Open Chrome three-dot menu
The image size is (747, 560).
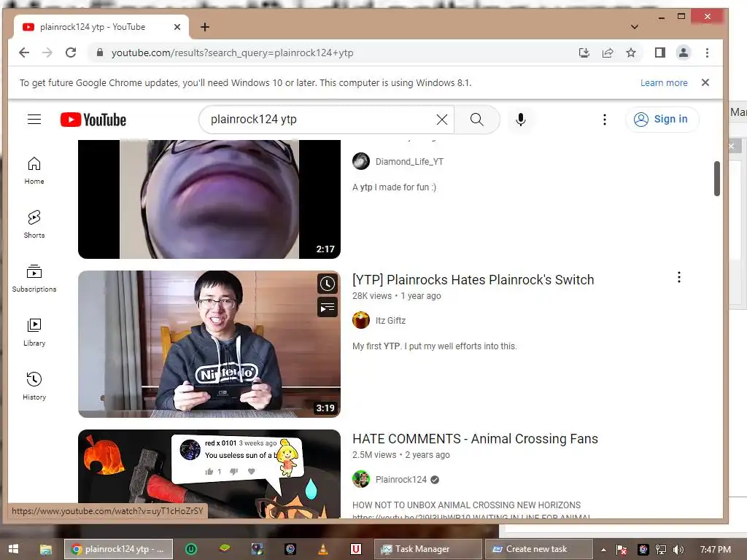tap(707, 52)
